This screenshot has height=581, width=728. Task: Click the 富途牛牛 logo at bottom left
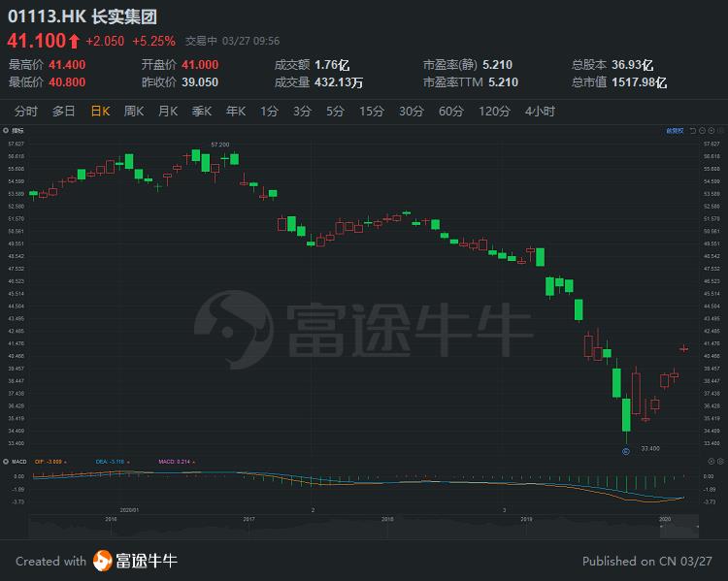pos(103,561)
